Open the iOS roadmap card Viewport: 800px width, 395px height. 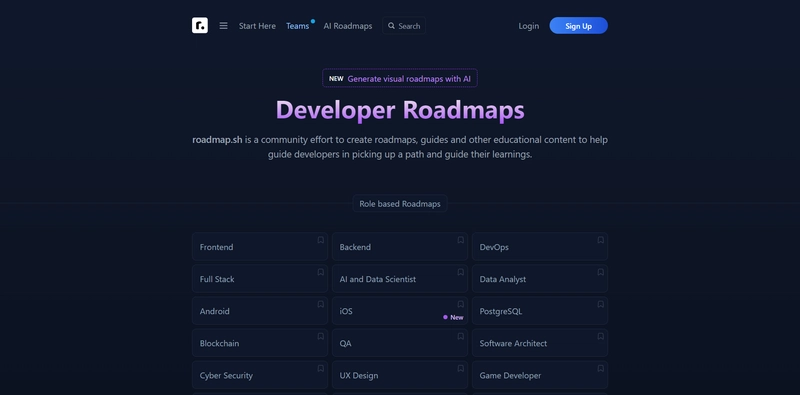(400, 311)
